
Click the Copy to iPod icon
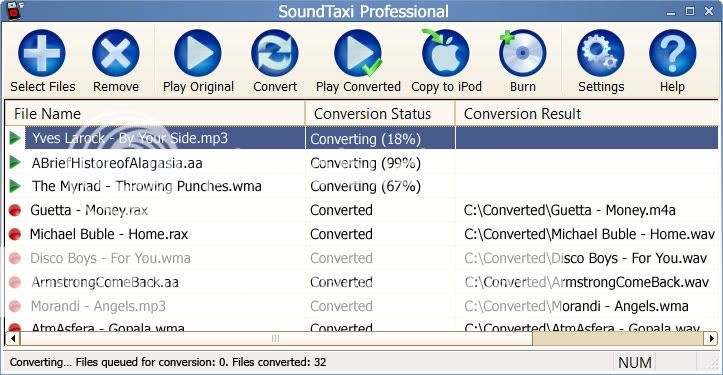click(x=445, y=54)
